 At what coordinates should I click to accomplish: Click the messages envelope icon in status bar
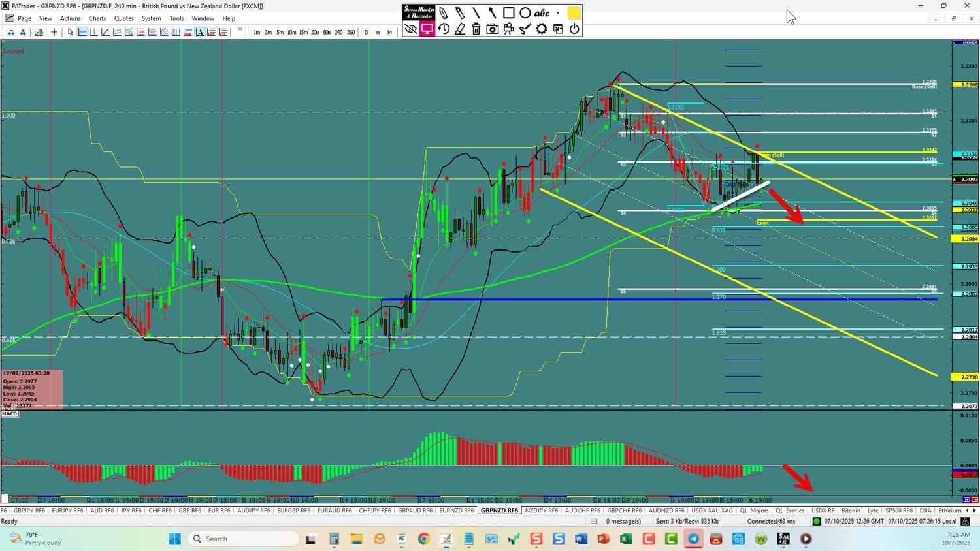(594, 521)
